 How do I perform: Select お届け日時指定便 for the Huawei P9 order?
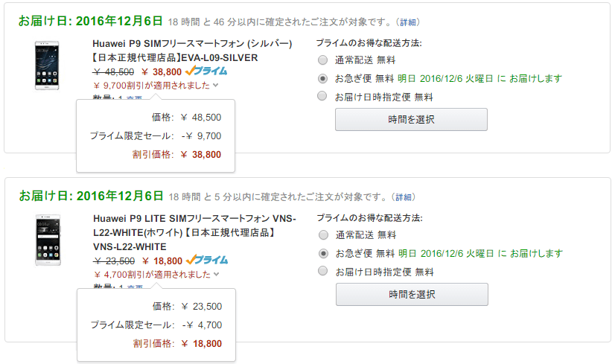pos(322,96)
